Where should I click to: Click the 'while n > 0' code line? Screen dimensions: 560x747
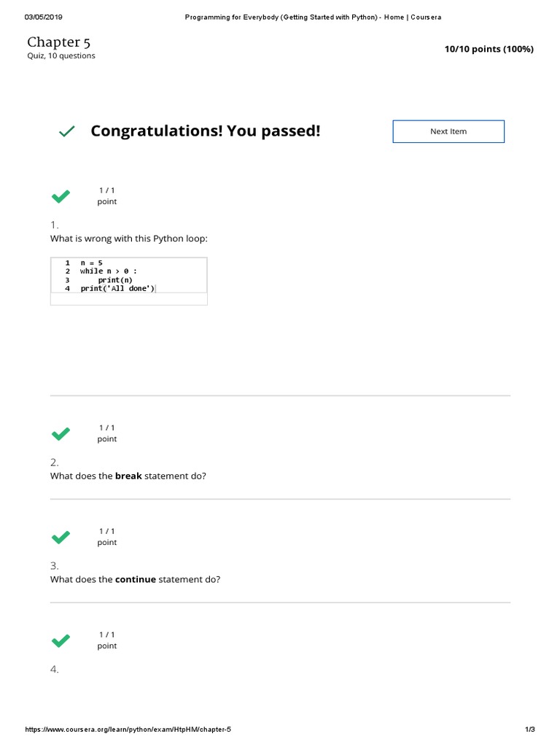pos(108,271)
